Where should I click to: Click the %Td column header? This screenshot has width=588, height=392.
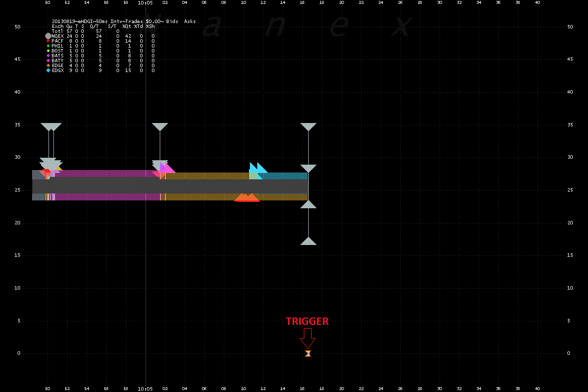[x=139, y=26]
